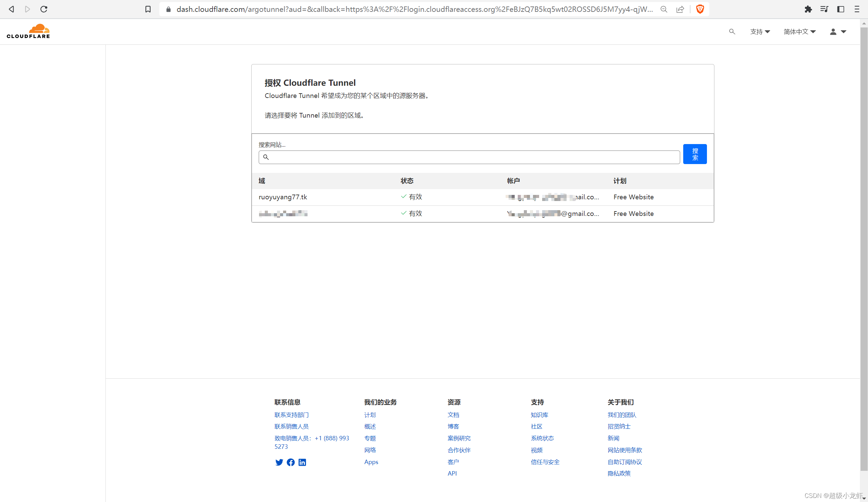
Task: Click the blue 搜索 button
Action: 695,154
